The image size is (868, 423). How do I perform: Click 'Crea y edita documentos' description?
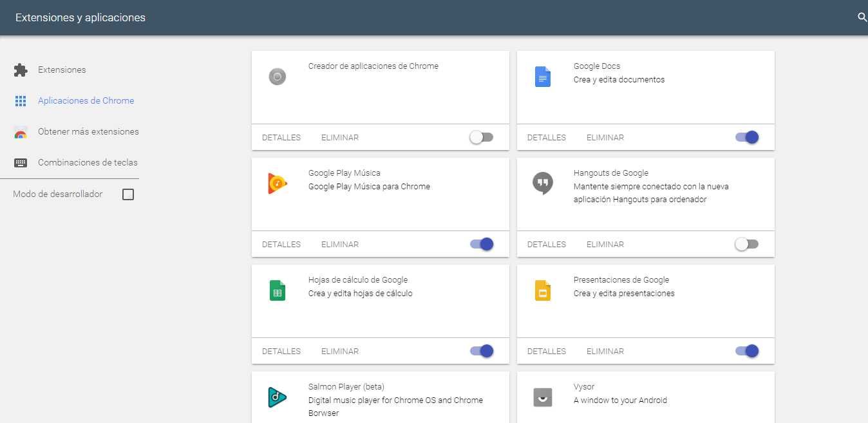tap(619, 80)
